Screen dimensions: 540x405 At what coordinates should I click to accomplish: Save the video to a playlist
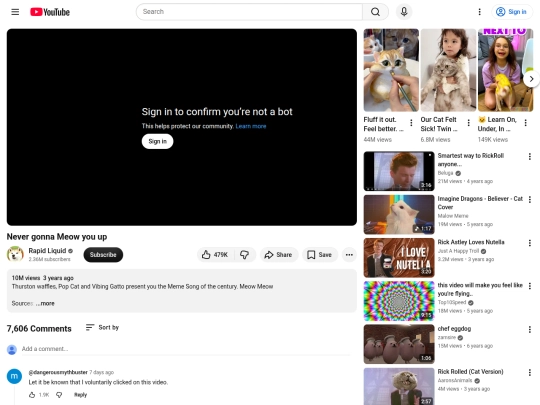[x=320, y=255]
